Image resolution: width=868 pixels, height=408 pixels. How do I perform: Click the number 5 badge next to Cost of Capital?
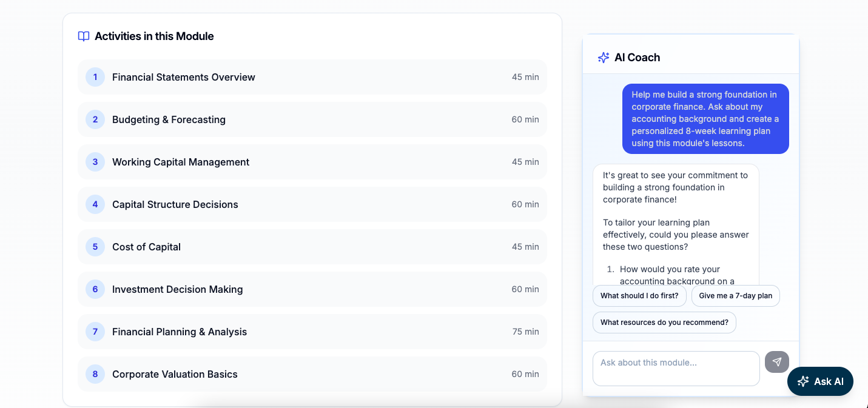(x=95, y=247)
